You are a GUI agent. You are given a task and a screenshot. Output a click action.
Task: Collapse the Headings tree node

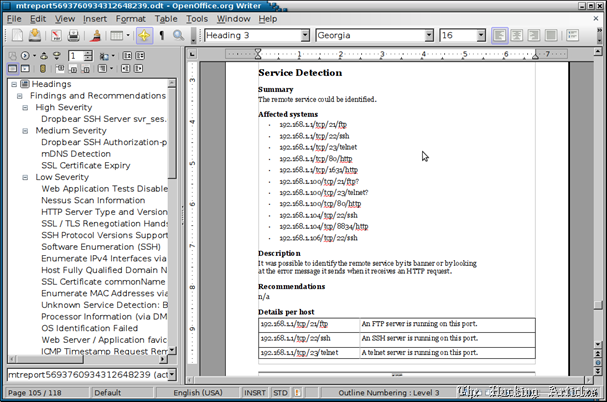pyautogui.click(x=14, y=84)
